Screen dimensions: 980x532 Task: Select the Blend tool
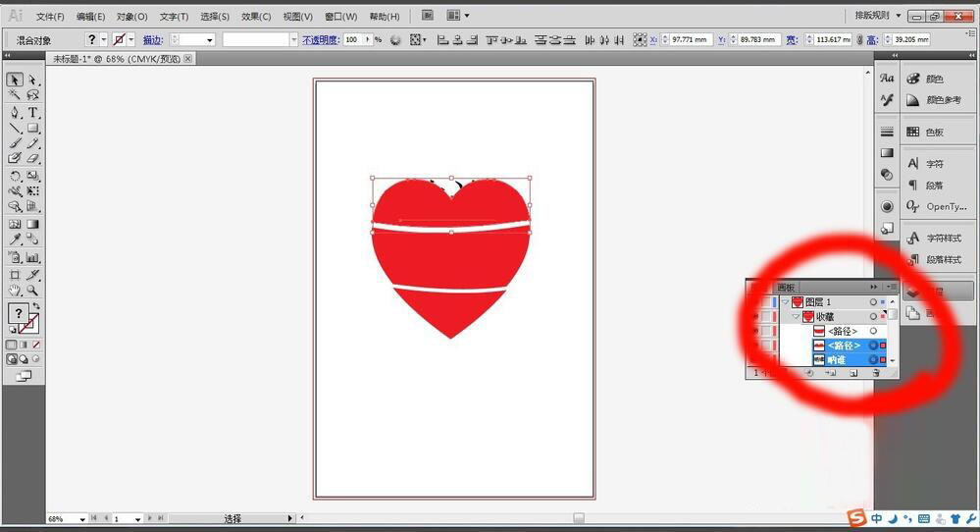[32, 239]
